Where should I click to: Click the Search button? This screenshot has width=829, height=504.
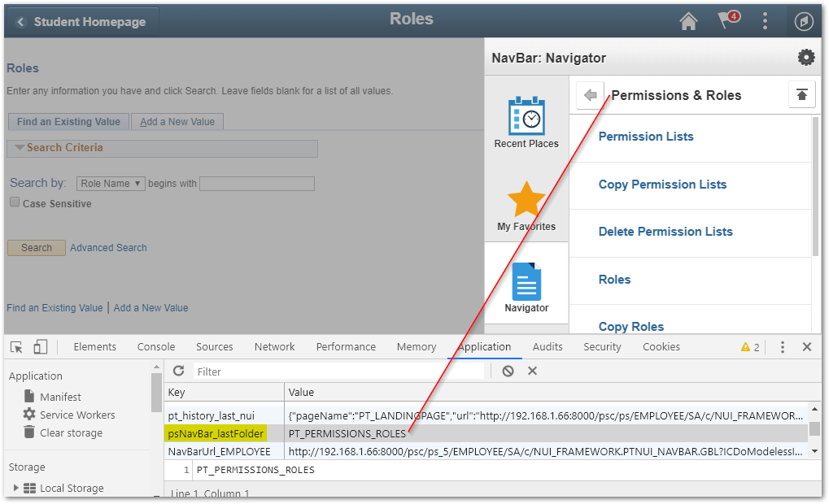[x=36, y=248]
